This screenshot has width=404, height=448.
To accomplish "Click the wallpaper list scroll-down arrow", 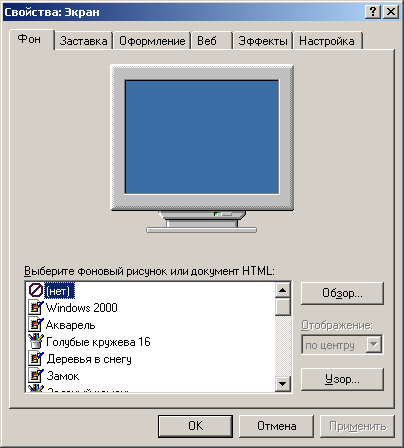I will coord(283,384).
